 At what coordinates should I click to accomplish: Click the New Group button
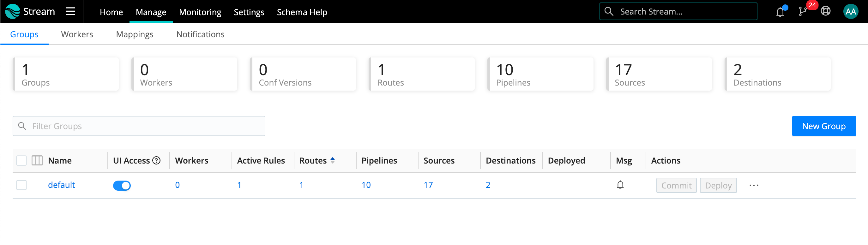824,126
